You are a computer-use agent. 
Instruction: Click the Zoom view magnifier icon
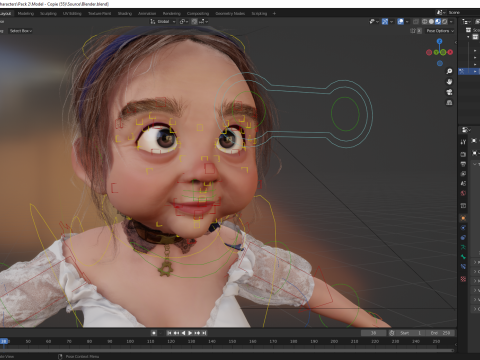point(449,71)
